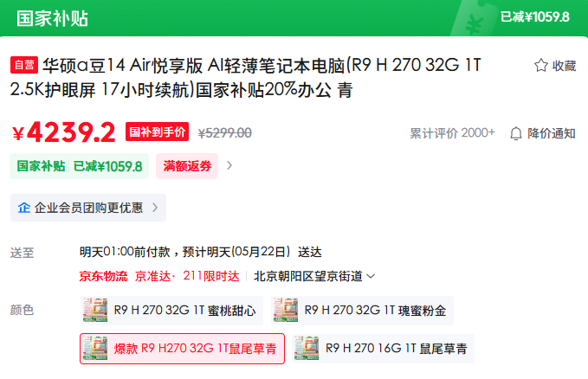
Task: Click the price-drop notification bell icon
Action: point(516,133)
